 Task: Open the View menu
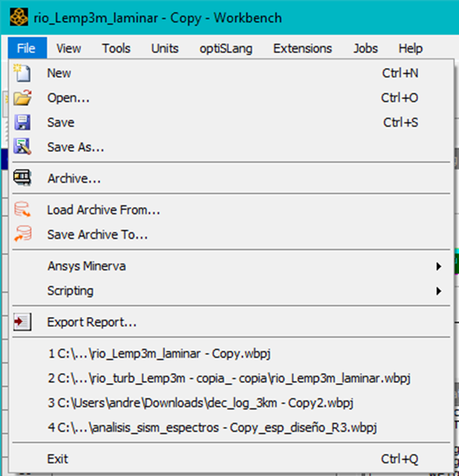68,49
